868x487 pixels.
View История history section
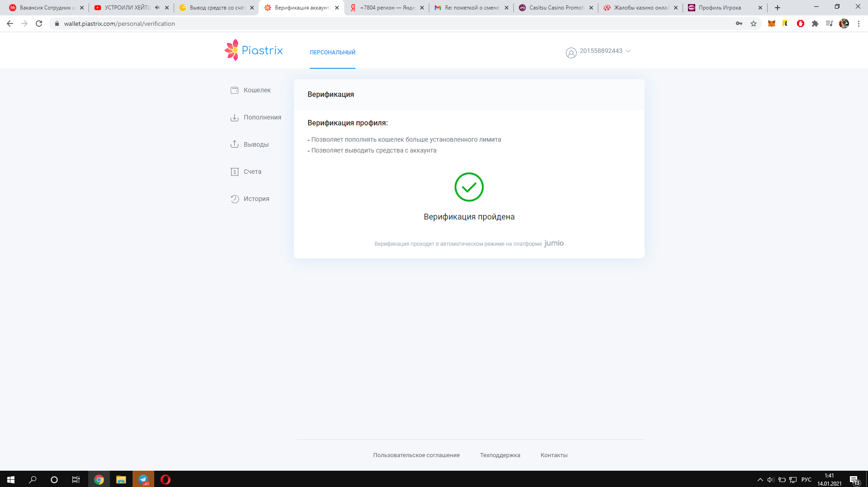click(250, 199)
